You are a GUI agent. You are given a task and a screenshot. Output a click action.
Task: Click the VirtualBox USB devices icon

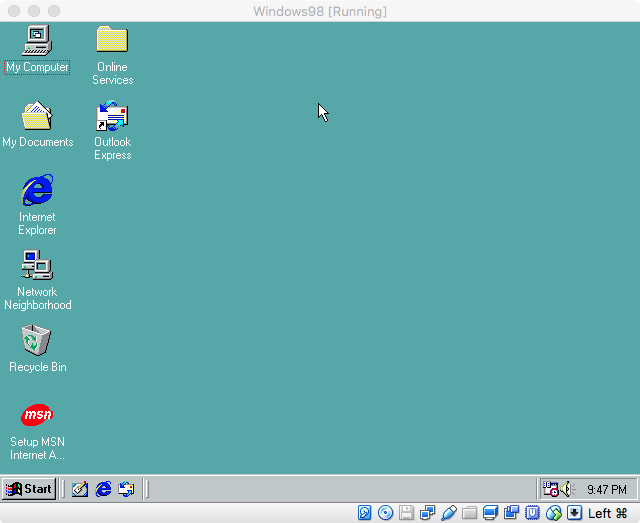449,513
